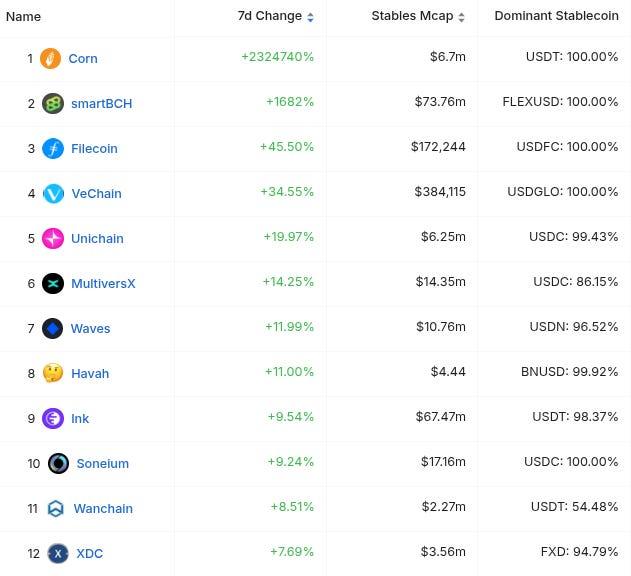Sort table by 7d Change arrows
Viewport: 631px width, 576px height.
[x=310, y=17]
